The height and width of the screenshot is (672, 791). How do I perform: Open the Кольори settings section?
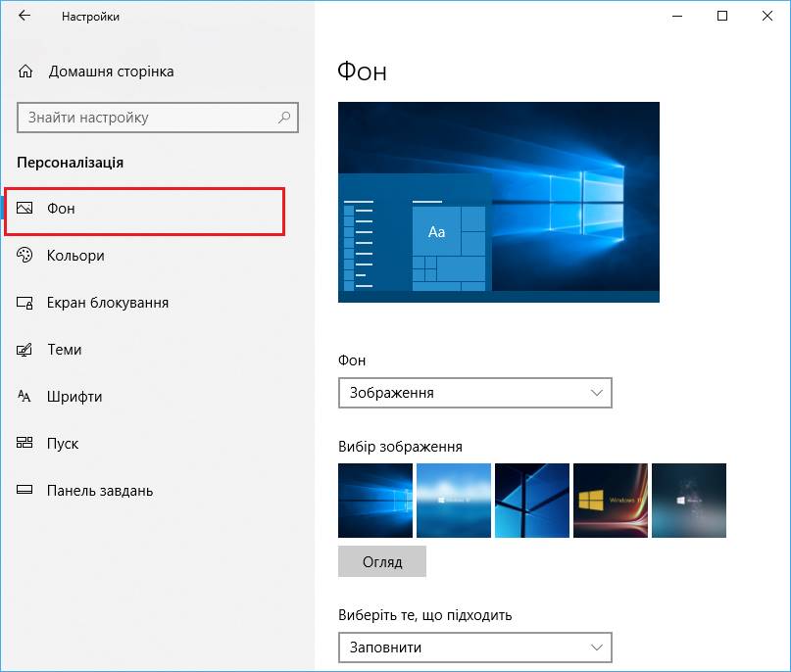(75, 256)
